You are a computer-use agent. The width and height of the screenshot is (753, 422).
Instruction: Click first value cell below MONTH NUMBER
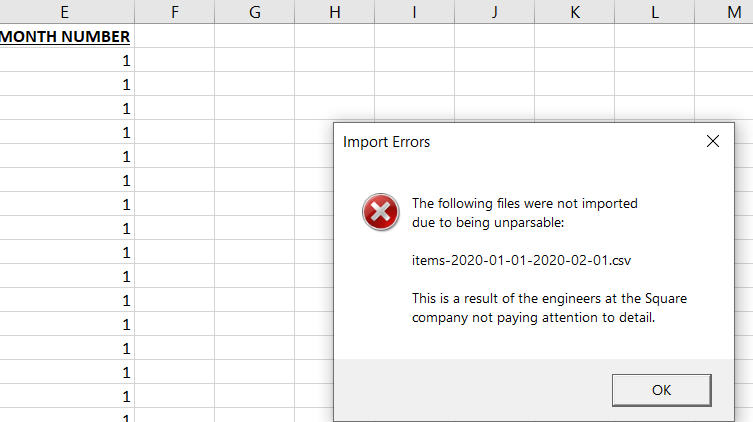(65, 60)
